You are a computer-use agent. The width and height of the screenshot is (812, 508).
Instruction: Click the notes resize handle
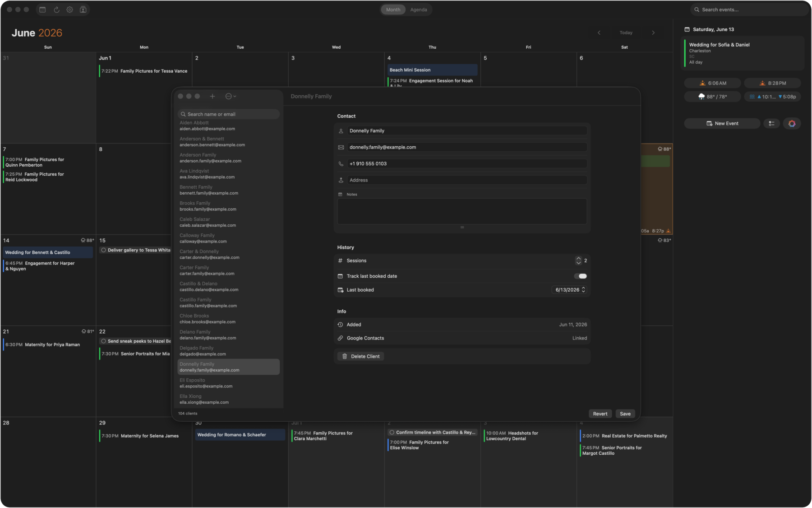pyautogui.click(x=462, y=227)
